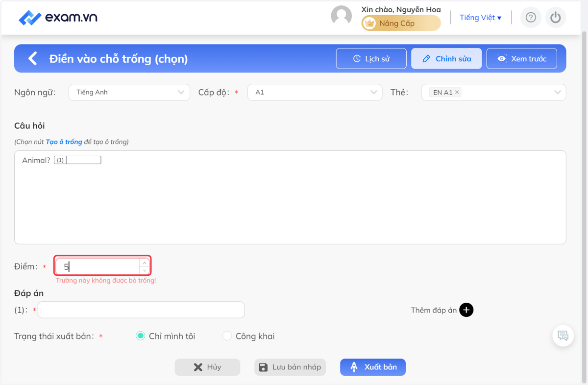The width and height of the screenshot is (588, 385).
Task: Decrease Điểm with the down stepper arrow
Action: coord(144,270)
